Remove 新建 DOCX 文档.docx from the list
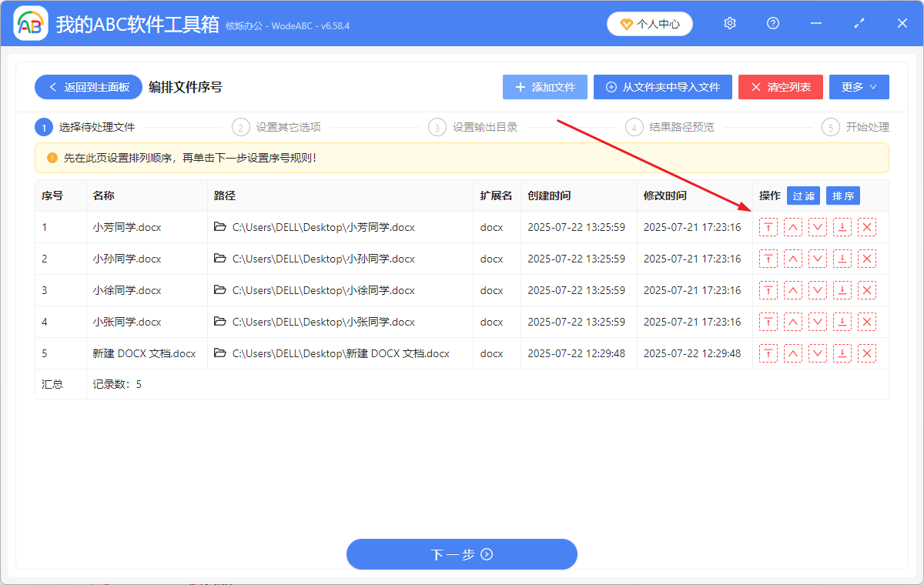 866,353
